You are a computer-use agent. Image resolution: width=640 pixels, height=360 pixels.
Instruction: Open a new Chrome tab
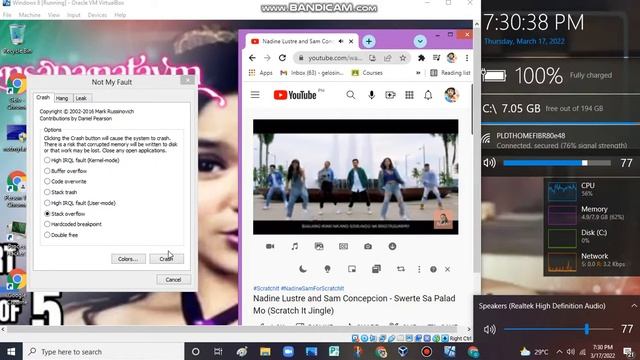coord(369,42)
